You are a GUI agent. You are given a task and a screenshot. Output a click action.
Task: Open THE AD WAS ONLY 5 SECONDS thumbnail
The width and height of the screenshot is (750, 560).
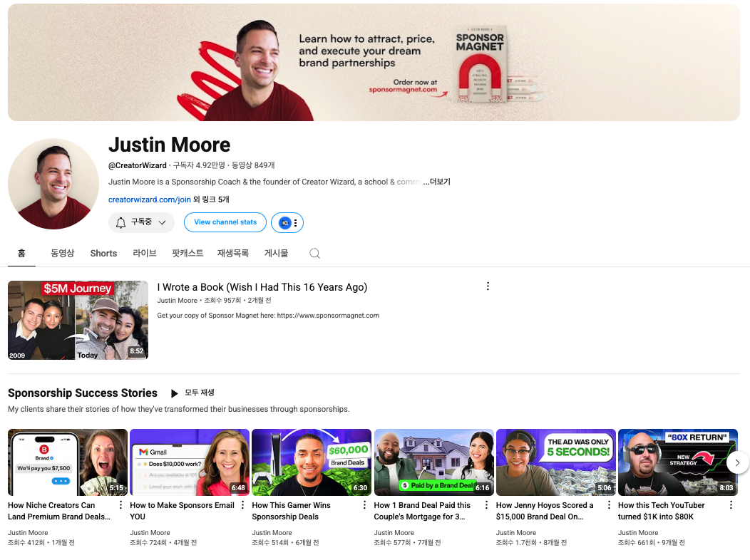click(556, 462)
